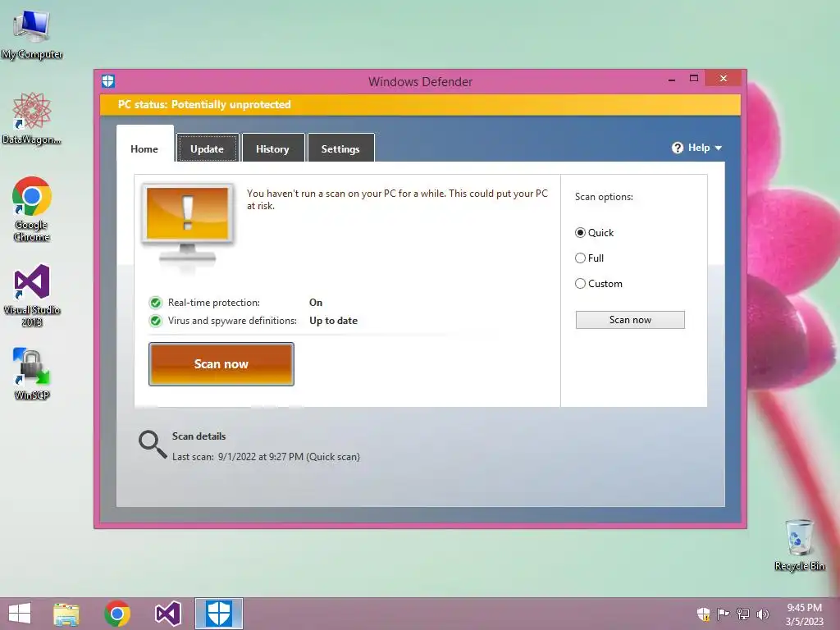
Task: Click the PC status Potentially unprotected banner
Action: click(421, 105)
